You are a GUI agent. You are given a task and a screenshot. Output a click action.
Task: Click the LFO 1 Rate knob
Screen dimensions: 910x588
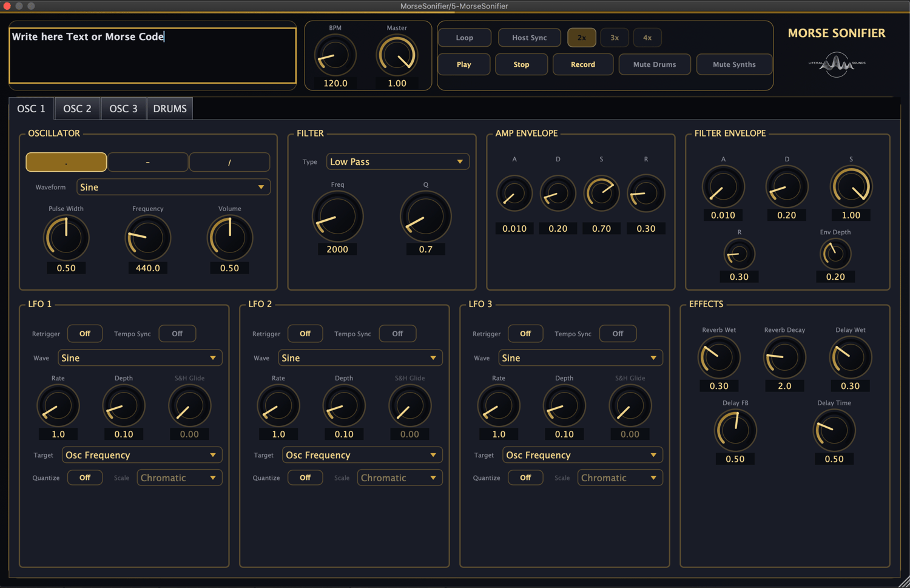click(x=58, y=406)
